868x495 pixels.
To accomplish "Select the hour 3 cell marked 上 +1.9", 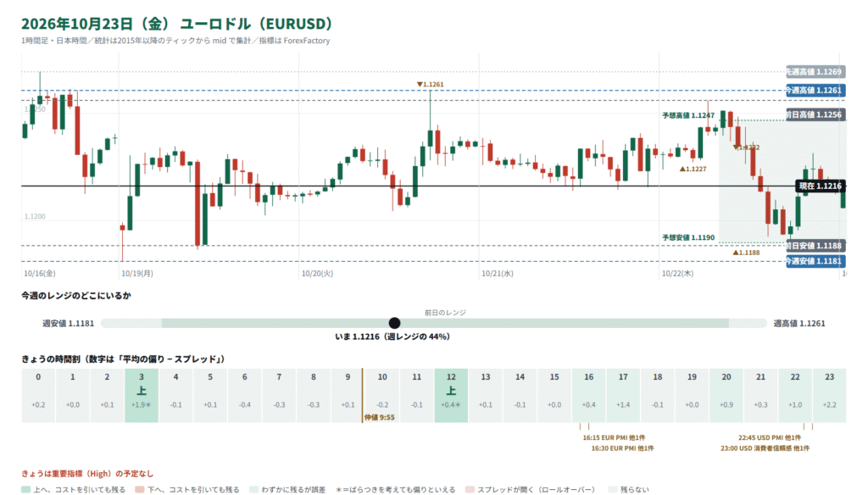I will coord(142,395).
